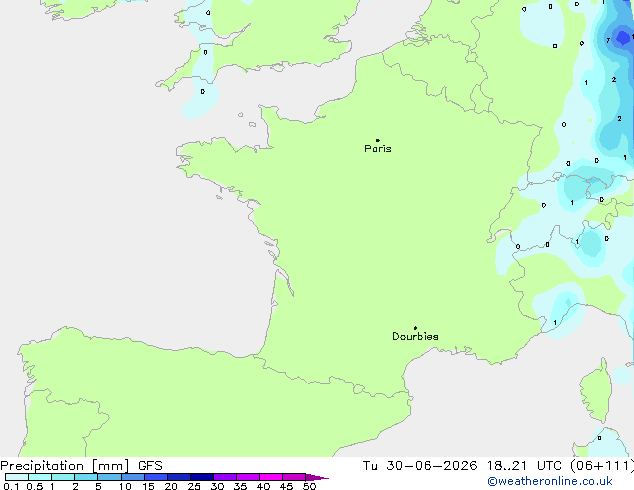The width and height of the screenshot is (634, 490).
Task: Click the Paris city label
Action: coord(378,148)
